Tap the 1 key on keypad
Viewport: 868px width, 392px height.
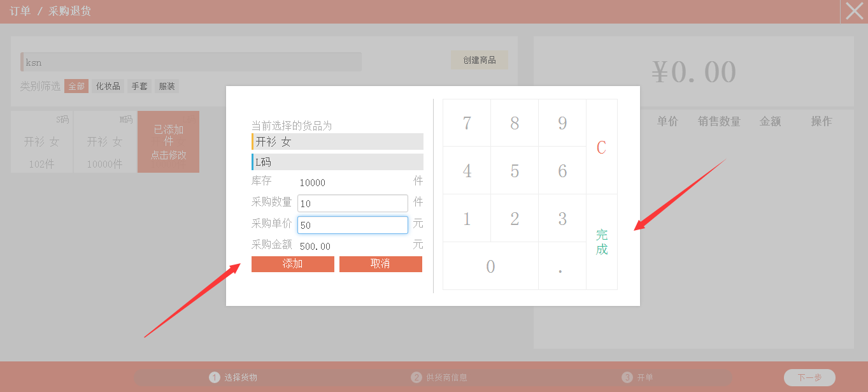[467, 219]
